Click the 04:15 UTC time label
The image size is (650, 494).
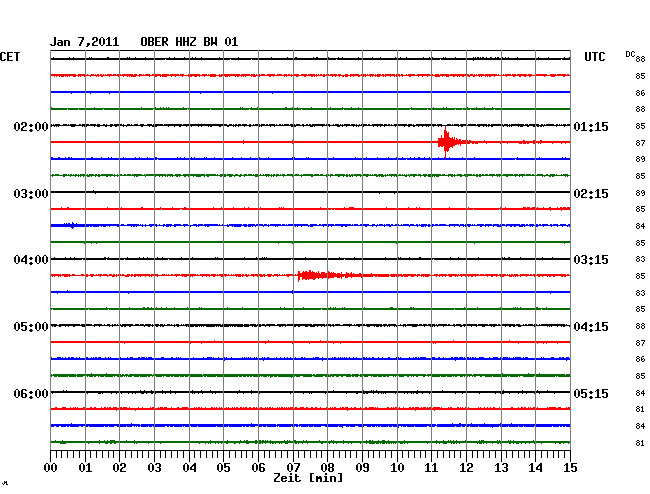tap(591, 327)
